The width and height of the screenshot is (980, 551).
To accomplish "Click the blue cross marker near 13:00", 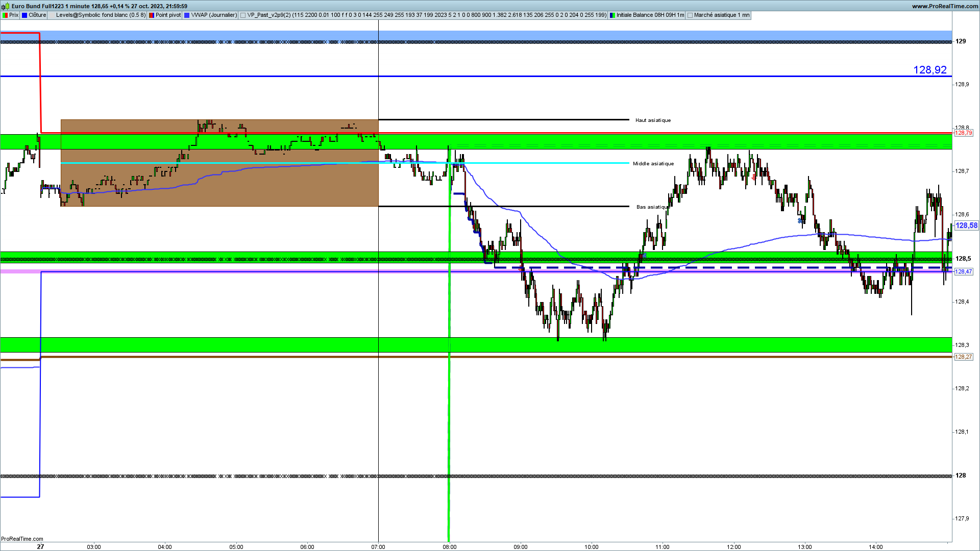I will point(800,221).
